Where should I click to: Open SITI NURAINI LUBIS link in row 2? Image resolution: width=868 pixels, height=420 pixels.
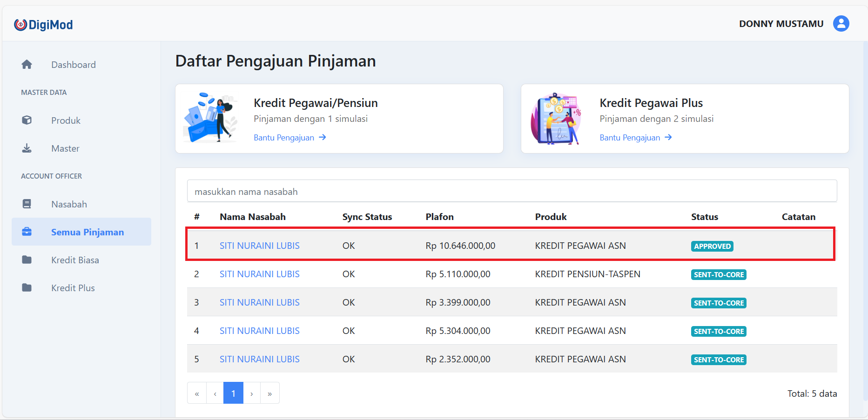tap(259, 274)
